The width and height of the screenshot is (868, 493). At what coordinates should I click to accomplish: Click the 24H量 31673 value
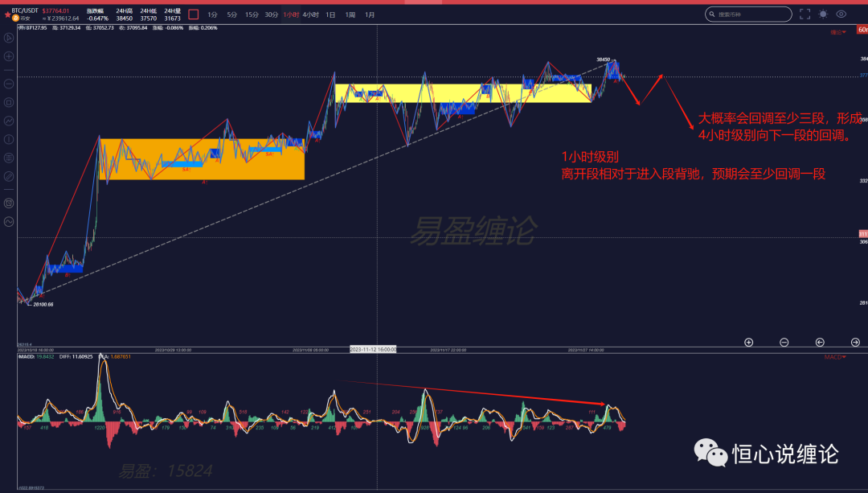[172, 18]
